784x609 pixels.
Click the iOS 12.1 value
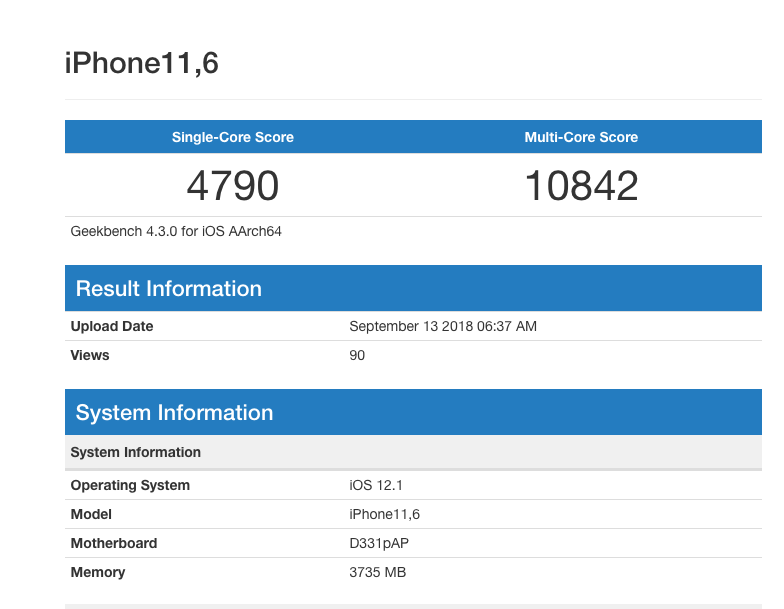376,485
